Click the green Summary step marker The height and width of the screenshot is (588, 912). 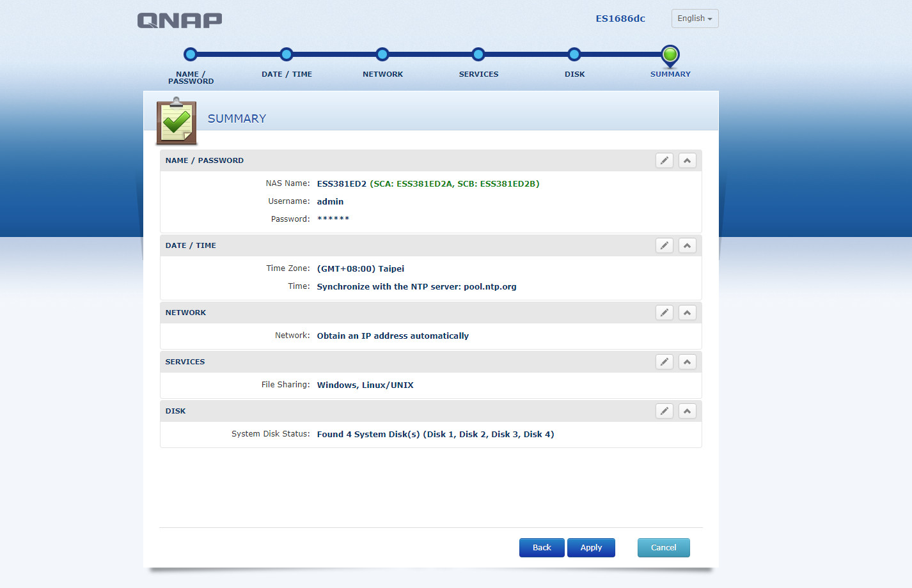(670, 55)
